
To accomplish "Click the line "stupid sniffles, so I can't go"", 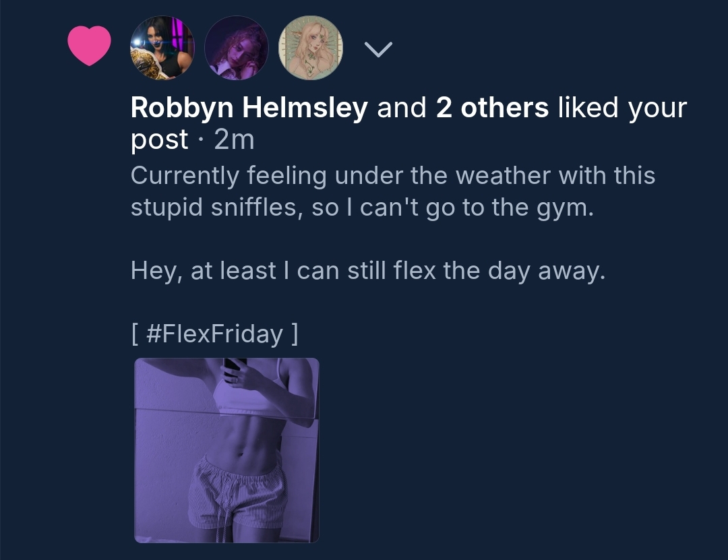I will (362, 207).
